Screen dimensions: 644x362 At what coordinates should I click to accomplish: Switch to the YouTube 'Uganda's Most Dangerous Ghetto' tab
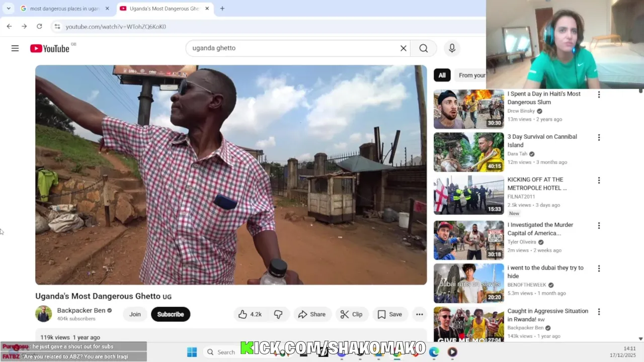click(164, 9)
